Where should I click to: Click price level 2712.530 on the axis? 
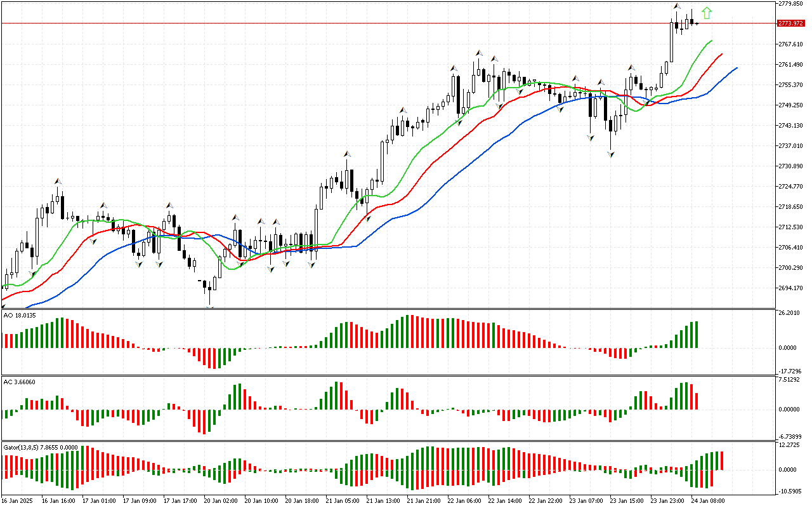(790, 227)
